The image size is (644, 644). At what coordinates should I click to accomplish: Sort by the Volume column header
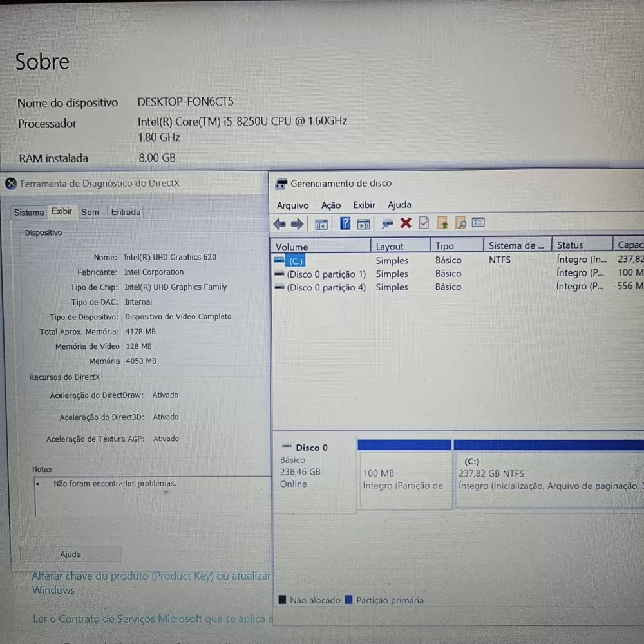(x=320, y=247)
